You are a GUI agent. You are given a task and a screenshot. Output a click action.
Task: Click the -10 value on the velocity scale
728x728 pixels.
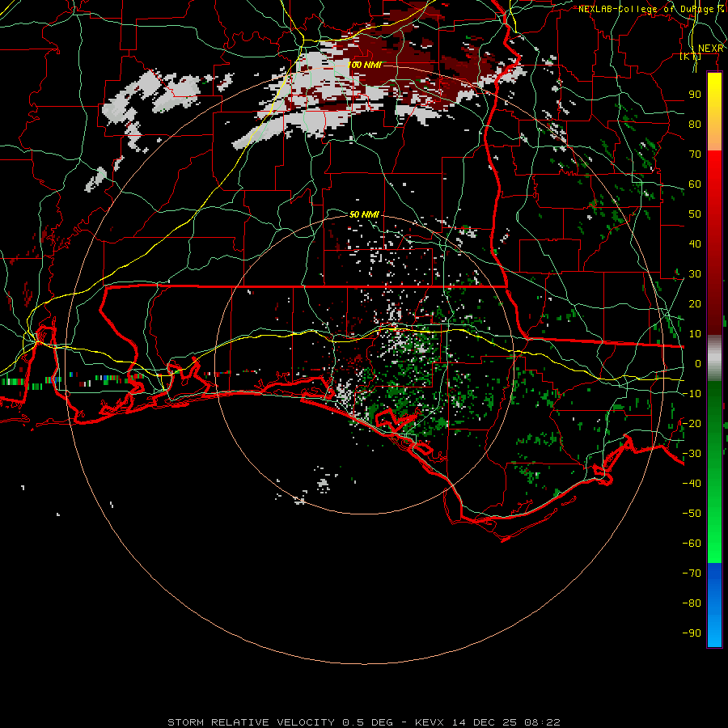tap(692, 394)
